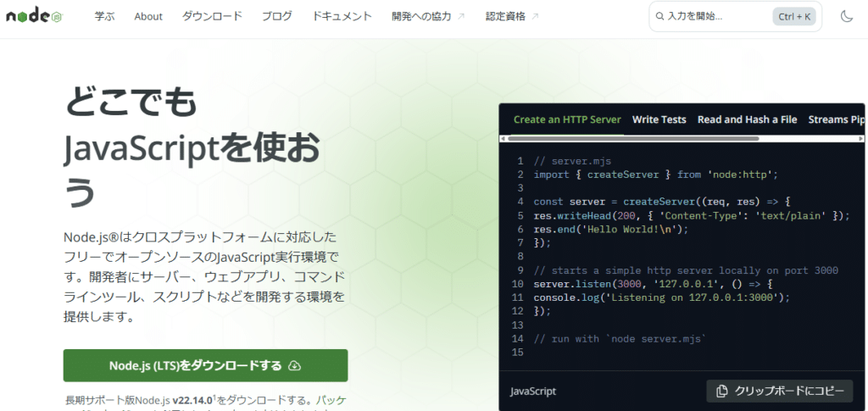The image size is (868, 411).
Task: Click the '// server.mjs' comment line
Action: (572, 161)
